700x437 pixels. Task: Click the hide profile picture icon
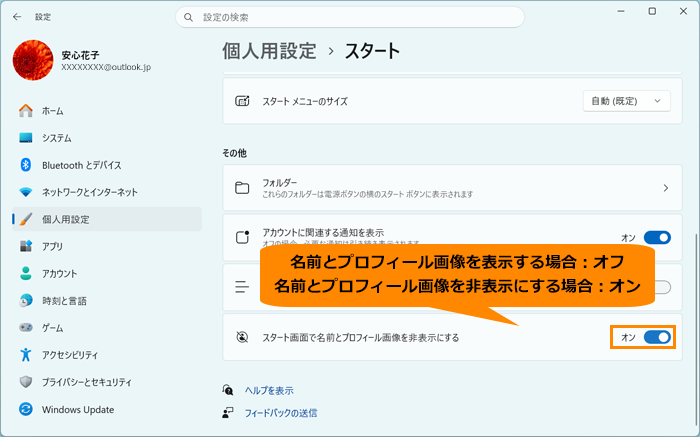click(x=242, y=337)
